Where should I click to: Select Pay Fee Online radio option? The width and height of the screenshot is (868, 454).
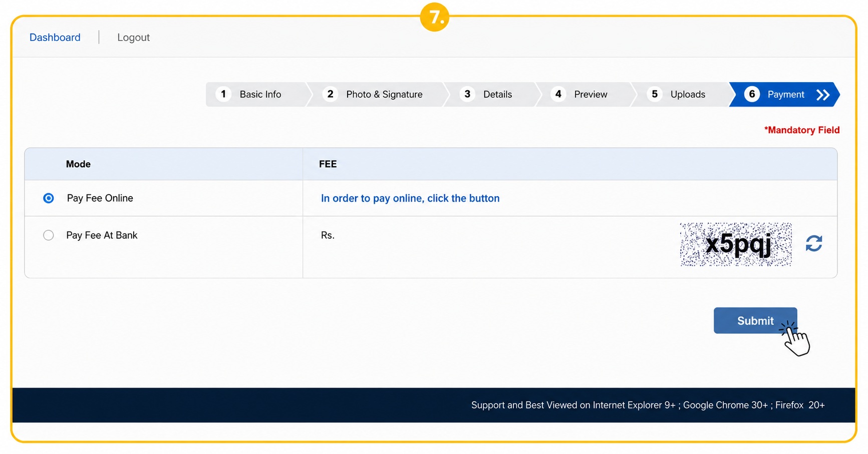tap(49, 198)
